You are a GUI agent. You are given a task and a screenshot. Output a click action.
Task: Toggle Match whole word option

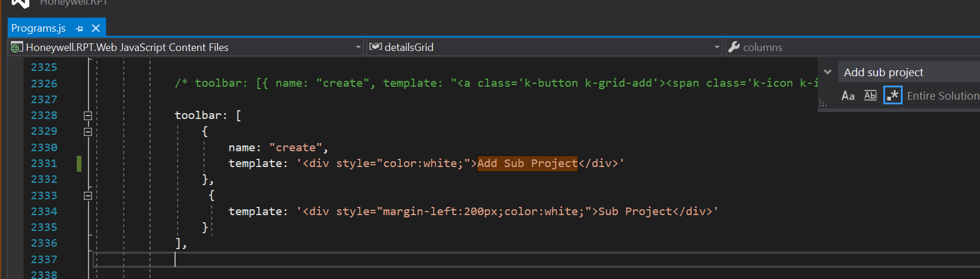tap(870, 96)
